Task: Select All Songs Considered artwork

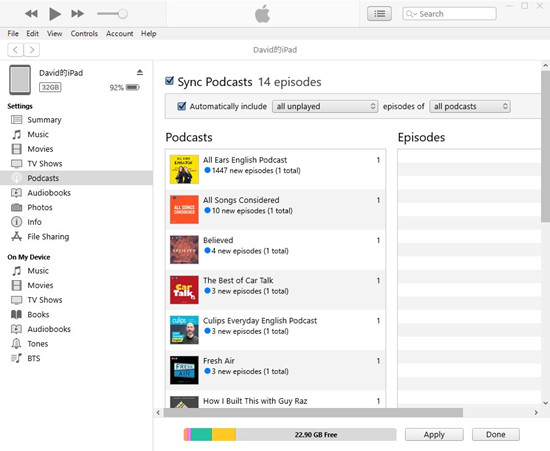Action: tap(184, 209)
